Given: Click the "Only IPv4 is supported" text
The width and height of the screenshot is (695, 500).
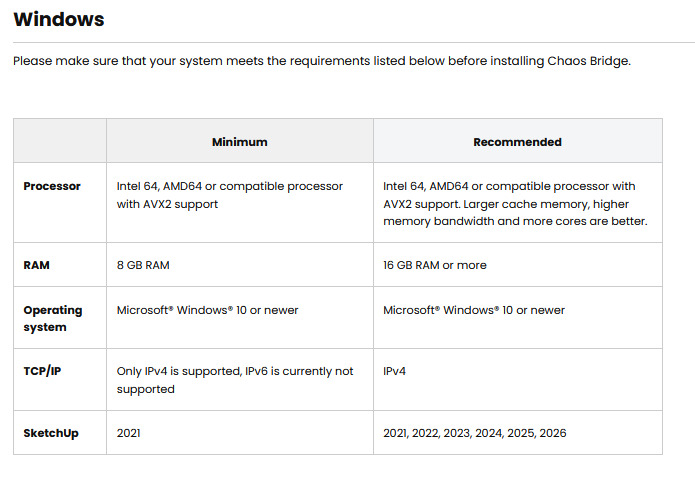Looking at the screenshot, I should 235,380.
